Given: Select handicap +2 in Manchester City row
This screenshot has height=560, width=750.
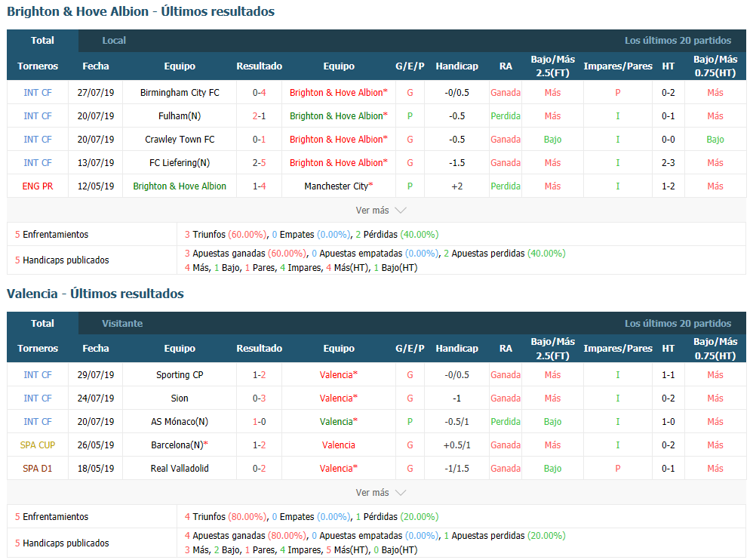Looking at the screenshot, I should [456, 186].
